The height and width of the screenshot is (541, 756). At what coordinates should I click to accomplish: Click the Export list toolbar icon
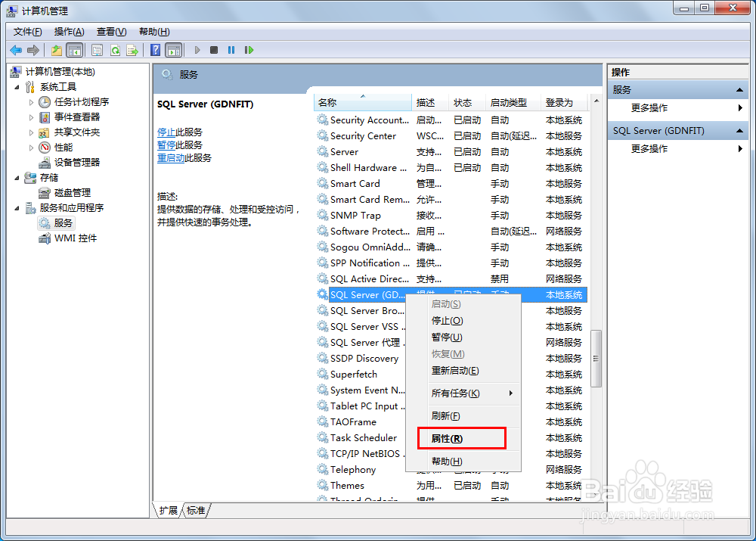[132, 50]
